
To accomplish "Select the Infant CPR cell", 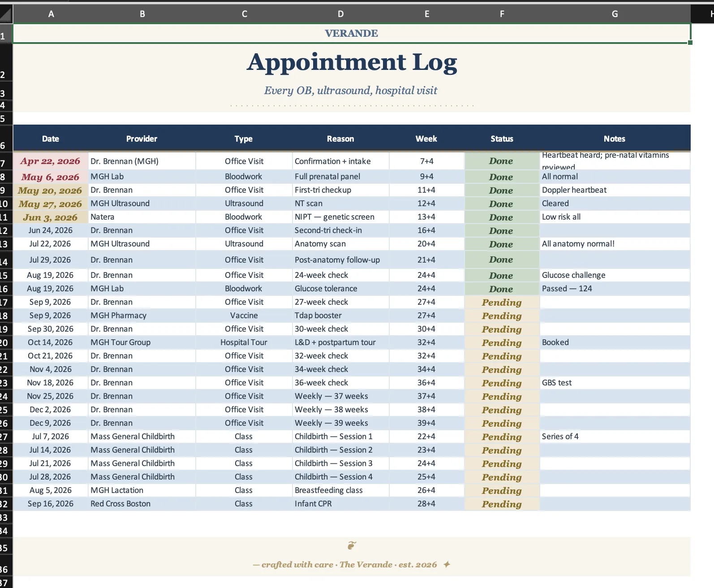I will coord(341,504).
